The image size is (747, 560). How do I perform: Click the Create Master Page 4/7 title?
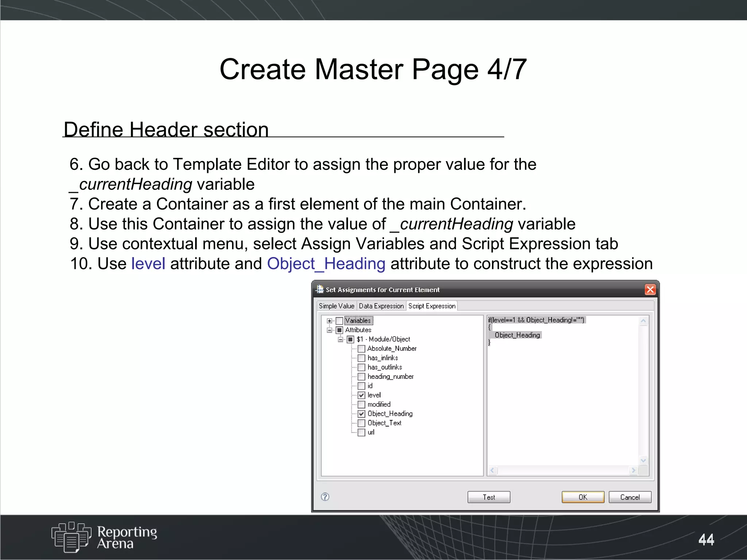click(x=373, y=69)
